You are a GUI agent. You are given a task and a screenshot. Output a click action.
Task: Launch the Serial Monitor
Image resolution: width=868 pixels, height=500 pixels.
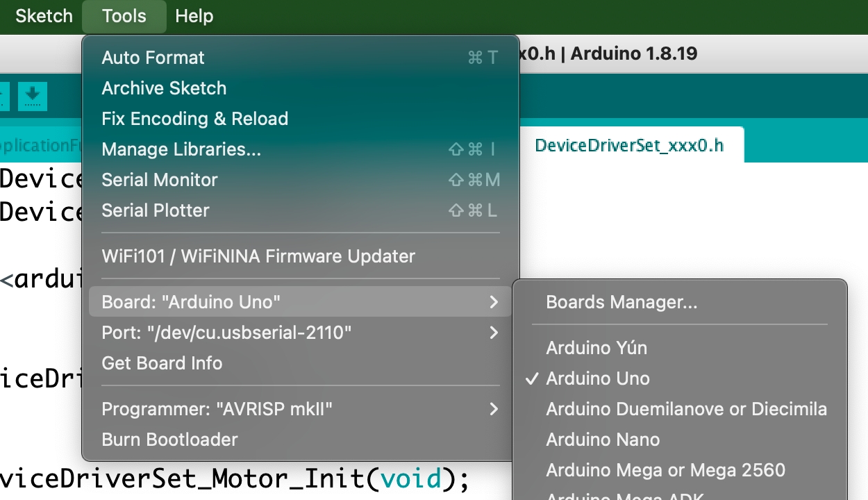tap(160, 180)
